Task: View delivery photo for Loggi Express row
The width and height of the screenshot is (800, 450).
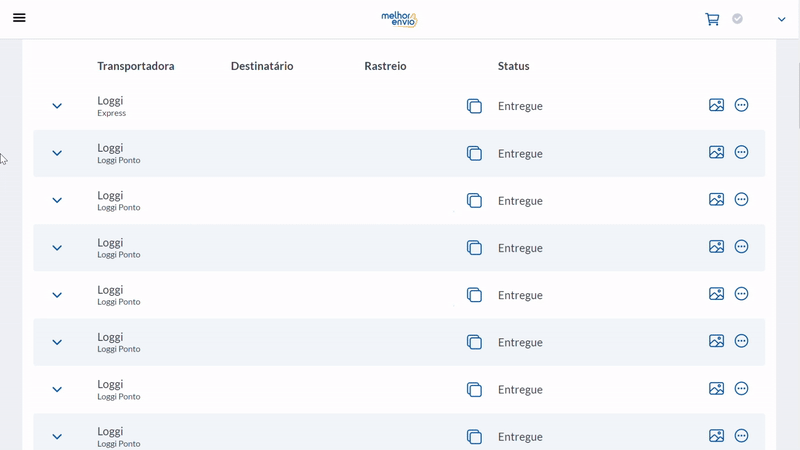Action: coord(716,105)
